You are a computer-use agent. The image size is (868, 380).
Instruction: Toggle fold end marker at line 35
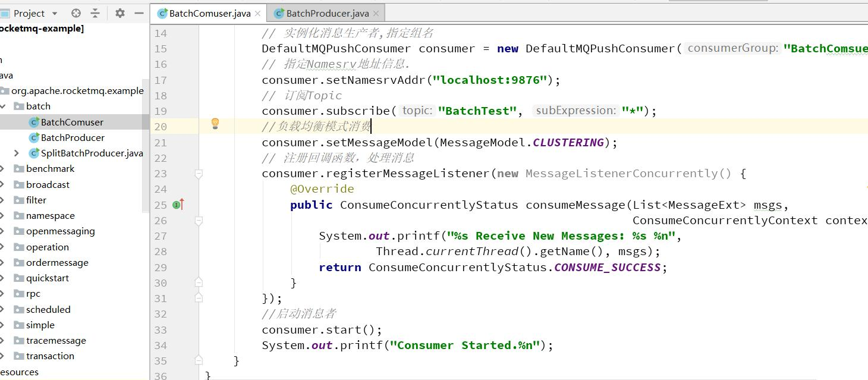click(199, 360)
